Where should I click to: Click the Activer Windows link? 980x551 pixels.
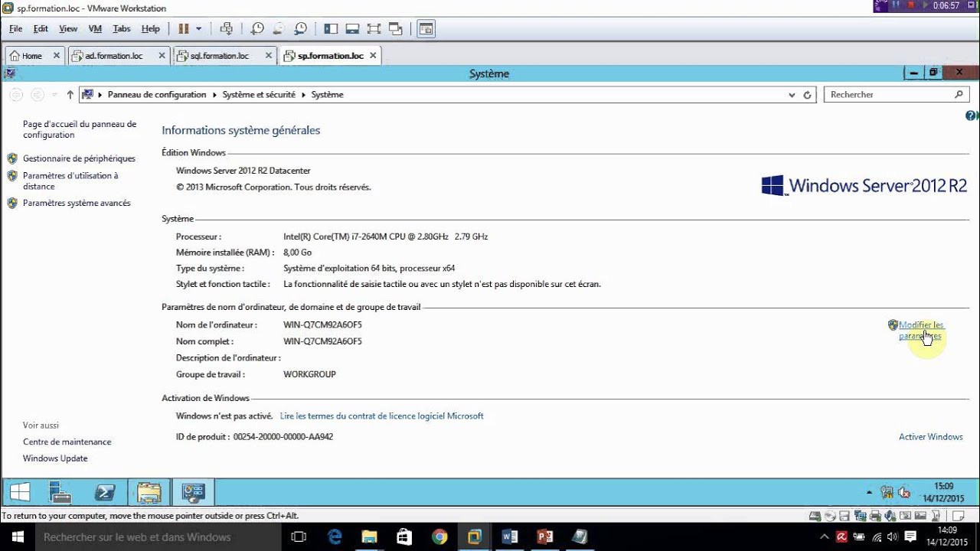click(x=930, y=437)
